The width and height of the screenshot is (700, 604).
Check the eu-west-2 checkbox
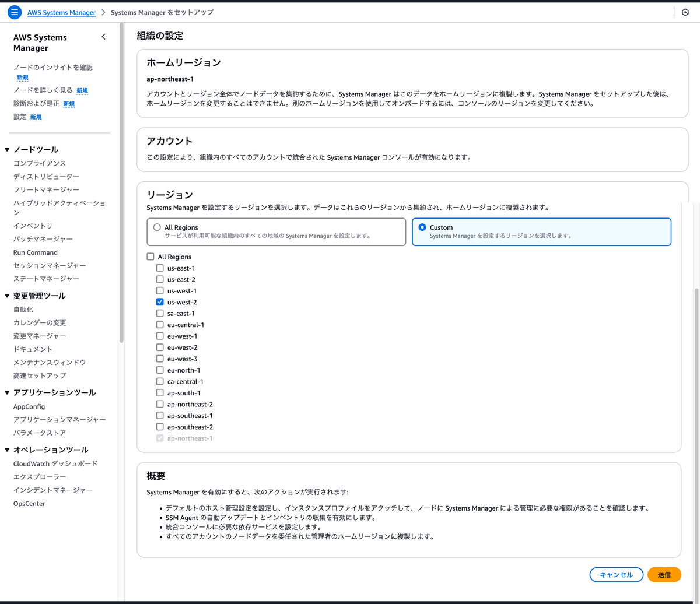pyautogui.click(x=160, y=347)
